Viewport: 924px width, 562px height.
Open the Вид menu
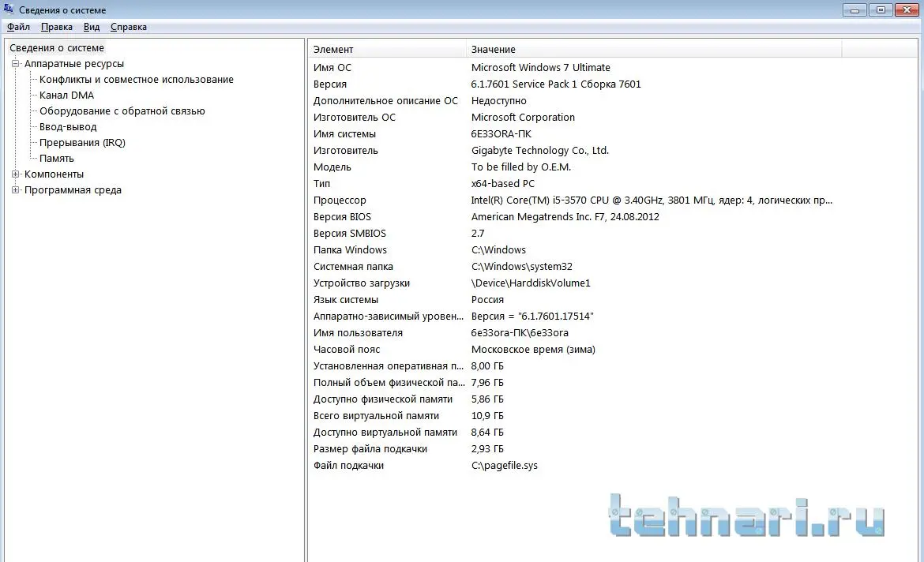[x=92, y=27]
